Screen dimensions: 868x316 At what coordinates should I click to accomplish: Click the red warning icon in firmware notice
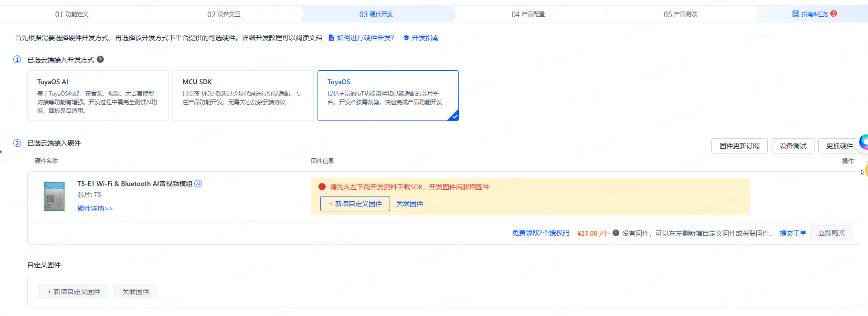click(322, 187)
